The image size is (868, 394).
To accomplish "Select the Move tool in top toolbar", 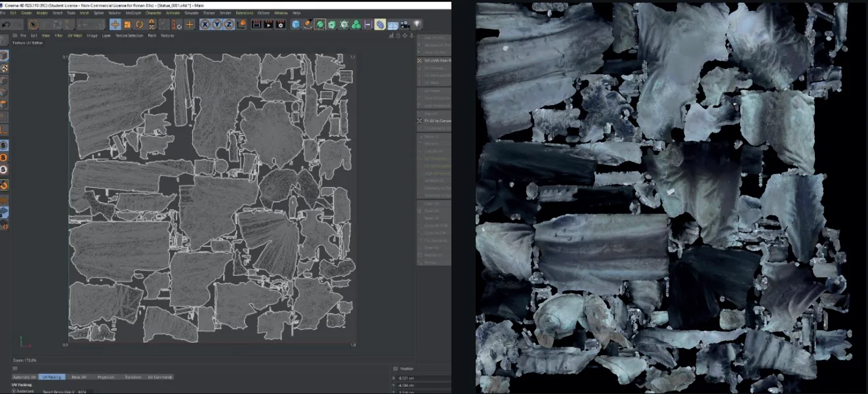I will tap(115, 24).
